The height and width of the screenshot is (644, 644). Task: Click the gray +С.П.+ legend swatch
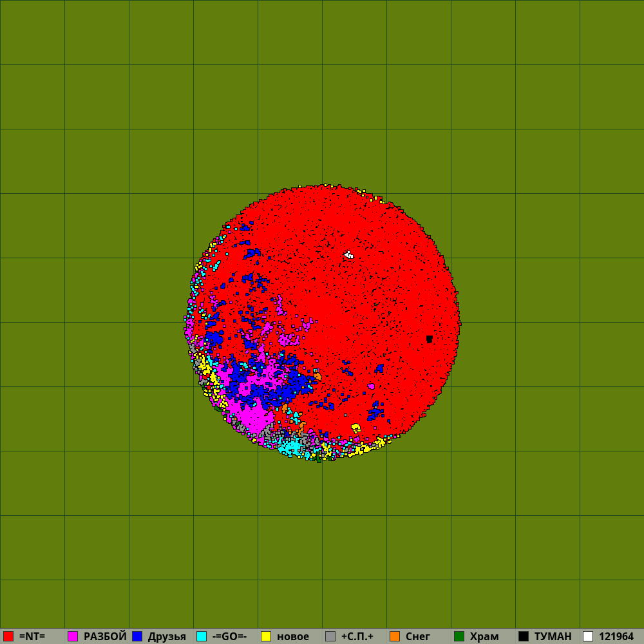[330, 636]
